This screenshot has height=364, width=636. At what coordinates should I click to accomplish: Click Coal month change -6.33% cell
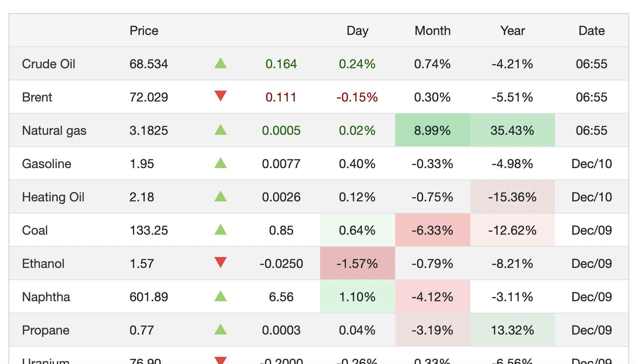(x=433, y=230)
